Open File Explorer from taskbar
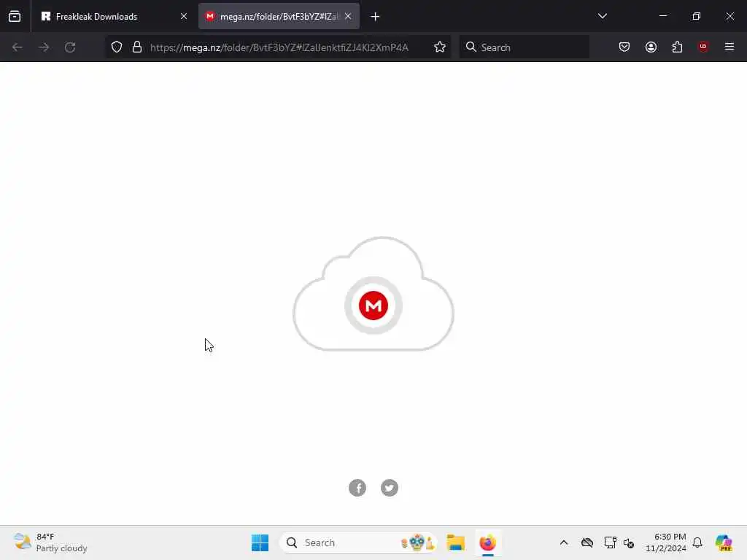 coord(456,542)
